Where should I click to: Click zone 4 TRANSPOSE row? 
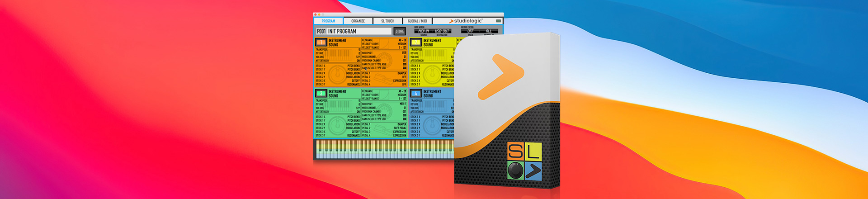(x=432, y=101)
